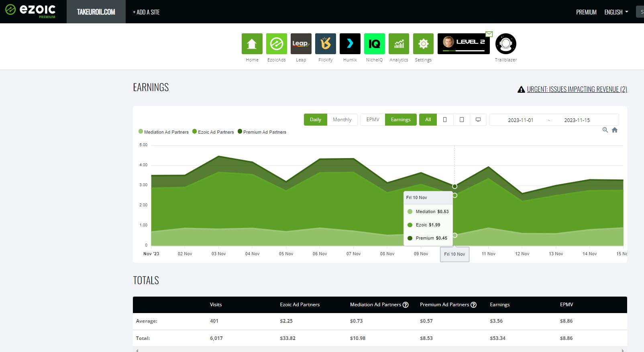Select the TAKEUROIL.COM site tab
The height and width of the screenshot is (352, 644).
96,12
